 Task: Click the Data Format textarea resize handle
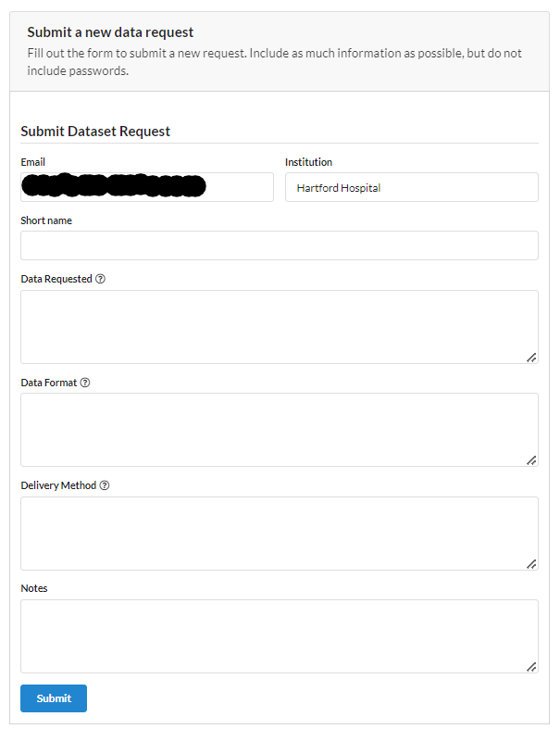tap(531, 459)
